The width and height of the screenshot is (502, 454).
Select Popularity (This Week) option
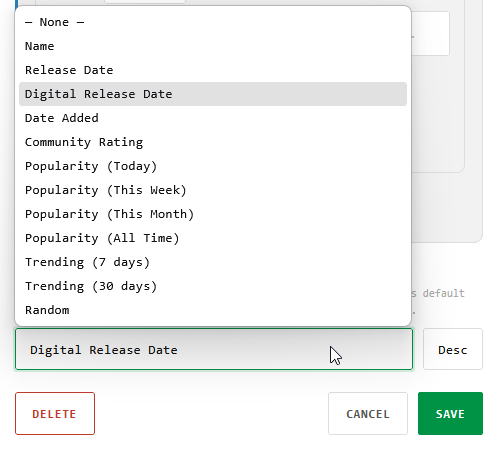[213, 190]
